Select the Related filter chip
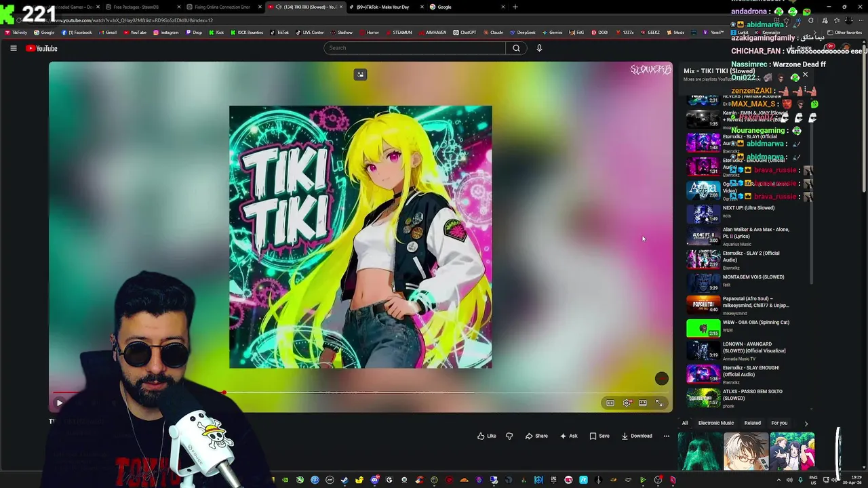Image resolution: width=868 pixels, height=488 pixels. [x=753, y=423]
